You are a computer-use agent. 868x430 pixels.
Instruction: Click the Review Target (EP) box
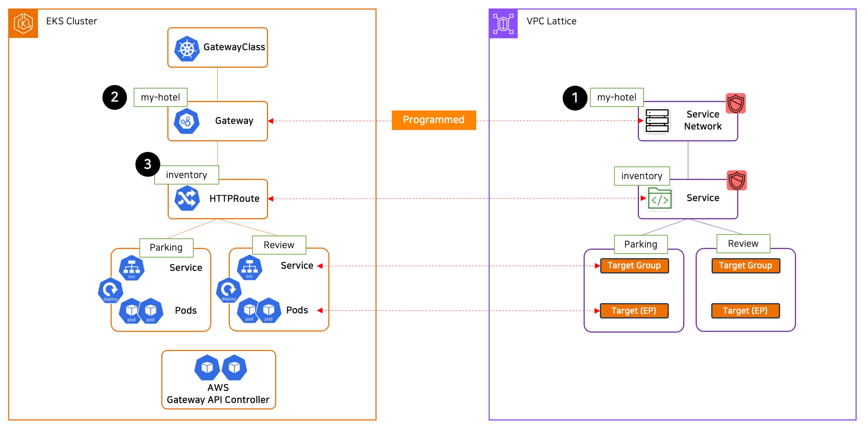(745, 311)
